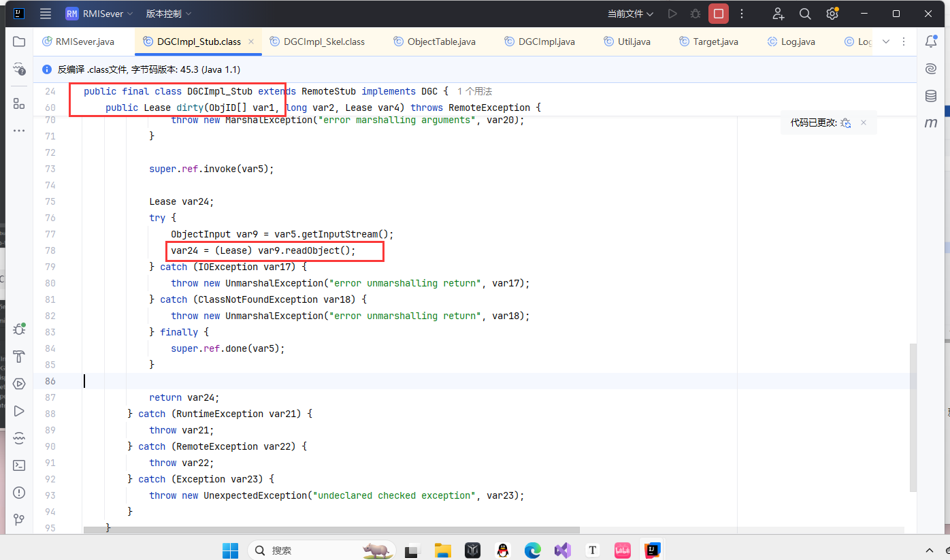Expand the 当前文件 run configuration dropdown
Image resolution: width=950 pixels, height=560 pixels.
pyautogui.click(x=630, y=14)
